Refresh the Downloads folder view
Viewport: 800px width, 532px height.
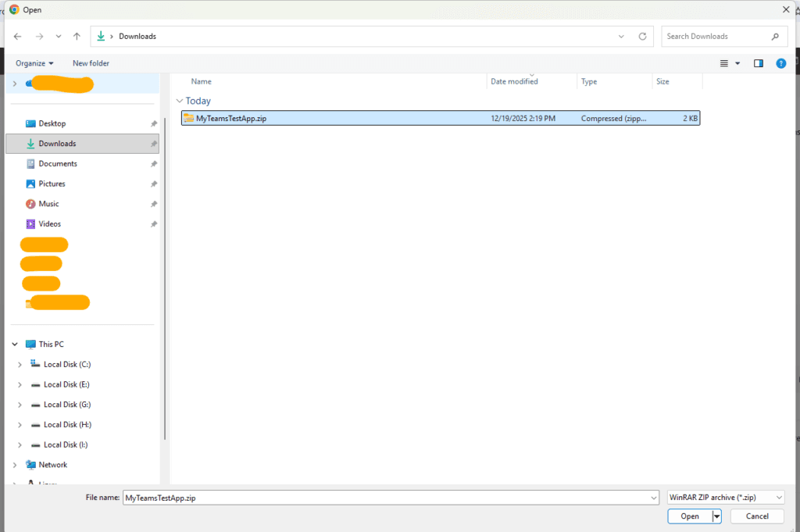click(642, 37)
